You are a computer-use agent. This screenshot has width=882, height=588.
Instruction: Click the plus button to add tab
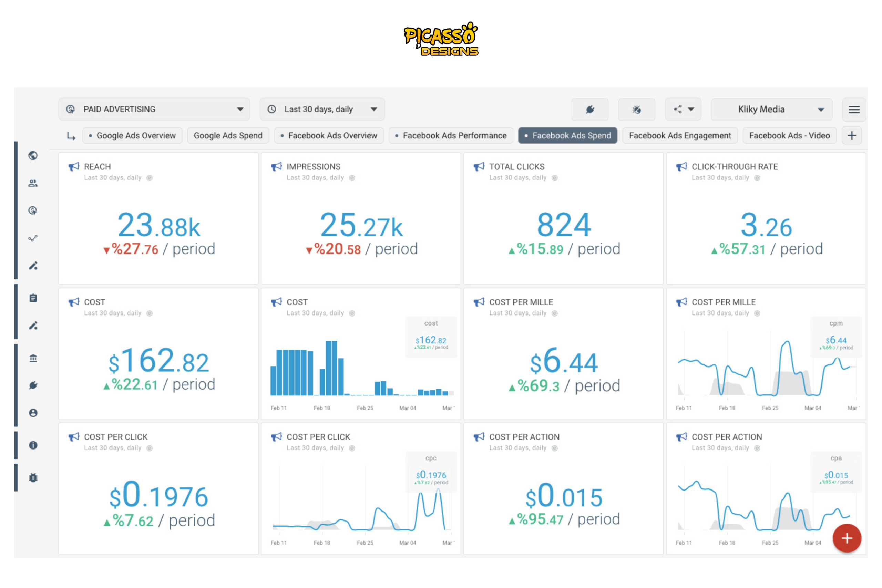[x=852, y=135]
